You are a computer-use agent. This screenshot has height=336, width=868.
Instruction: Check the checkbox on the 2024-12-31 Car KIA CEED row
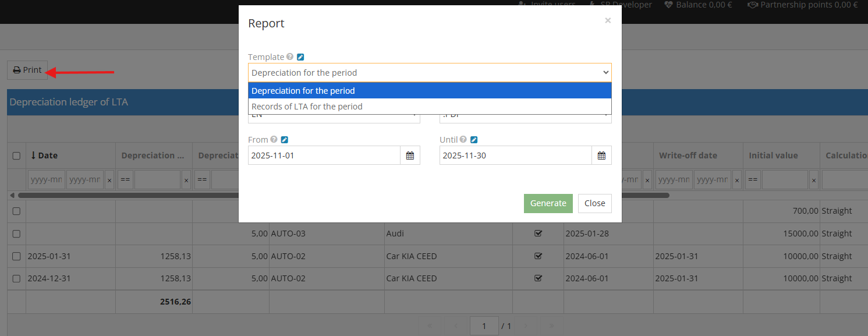click(16, 278)
